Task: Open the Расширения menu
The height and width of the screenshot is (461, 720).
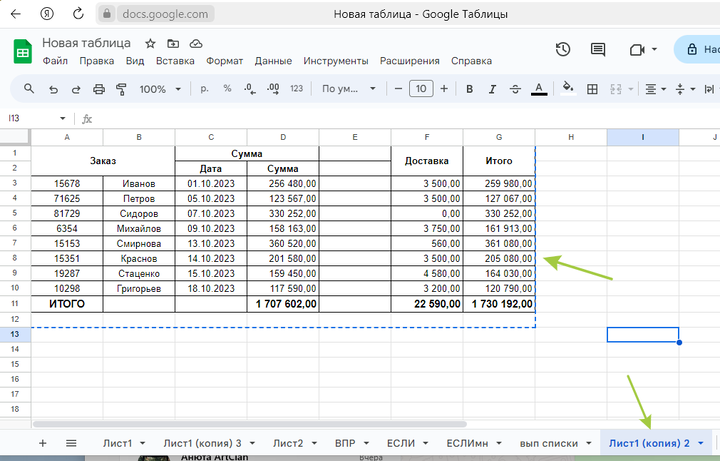Action: point(410,61)
